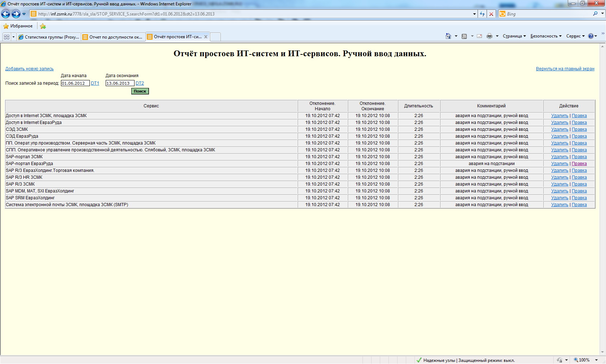The width and height of the screenshot is (606, 364).
Task: Click the browser Forward arrow button
Action: click(16, 14)
